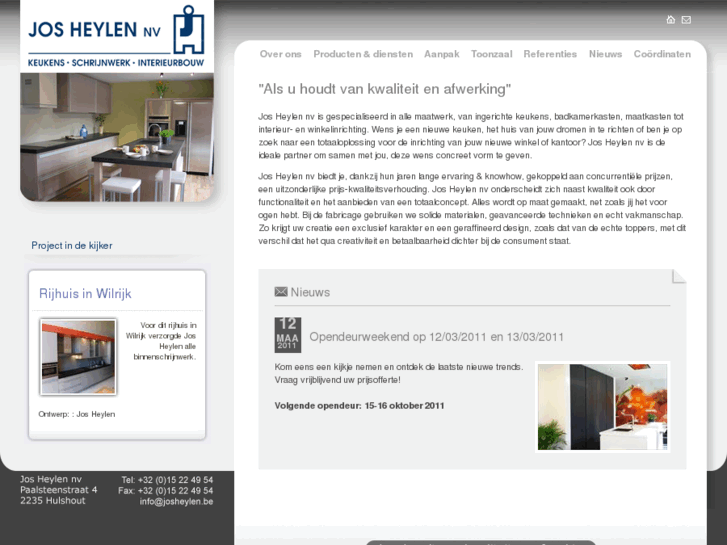Go to the Aanpak page
Screen dimensions: 727x545
441,54
